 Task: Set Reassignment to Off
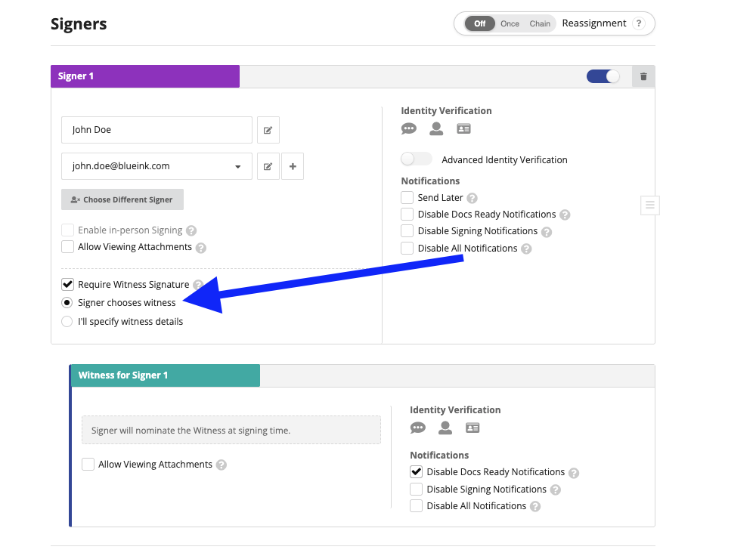[x=480, y=23]
